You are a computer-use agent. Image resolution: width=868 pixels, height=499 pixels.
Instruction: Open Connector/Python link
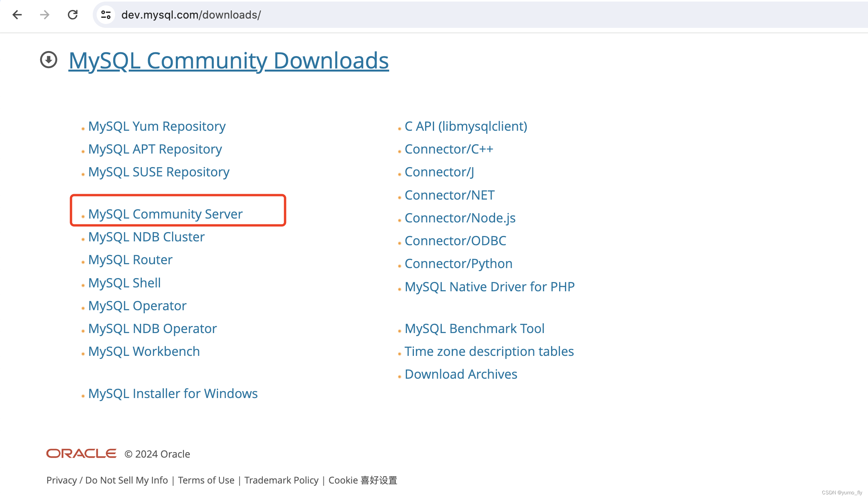click(458, 263)
